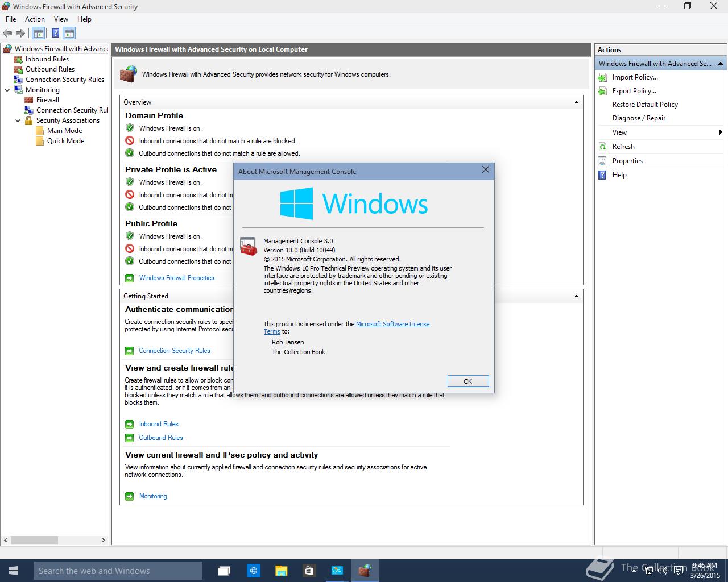Select Connection Security Rules under root node
Screen dimensions: 728x582
click(65, 80)
